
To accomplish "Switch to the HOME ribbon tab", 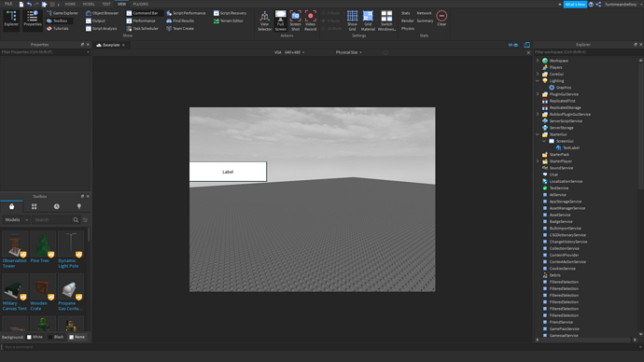I will [x=70, y=4].
